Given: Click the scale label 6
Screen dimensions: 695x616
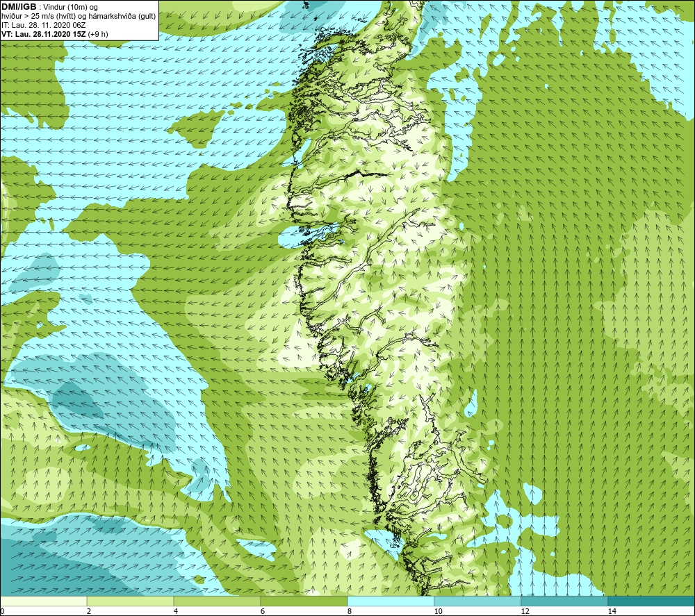Looking at the screenshot, I should pyautogui.click(x=263, y=612).
